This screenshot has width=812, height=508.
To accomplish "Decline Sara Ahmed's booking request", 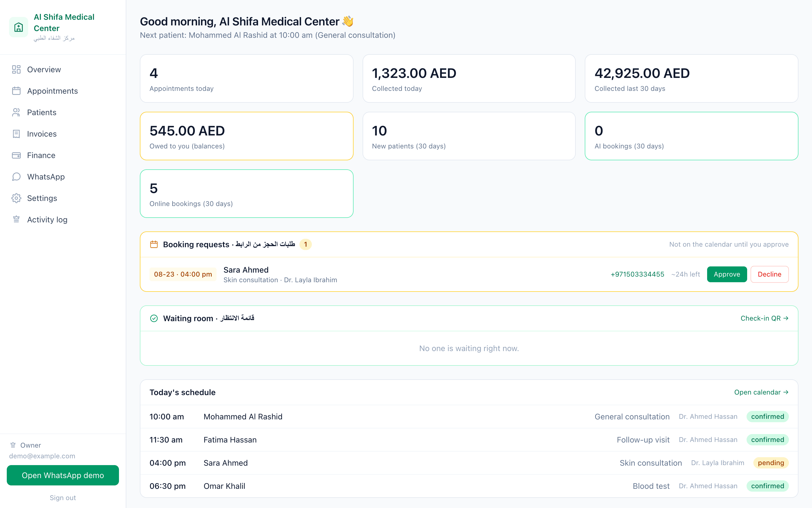I will point(769,274).
